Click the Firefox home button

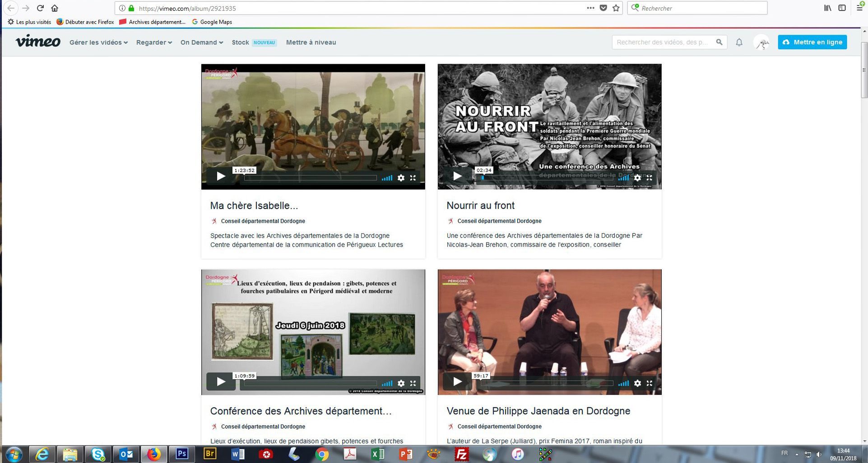tap(55, 8)
